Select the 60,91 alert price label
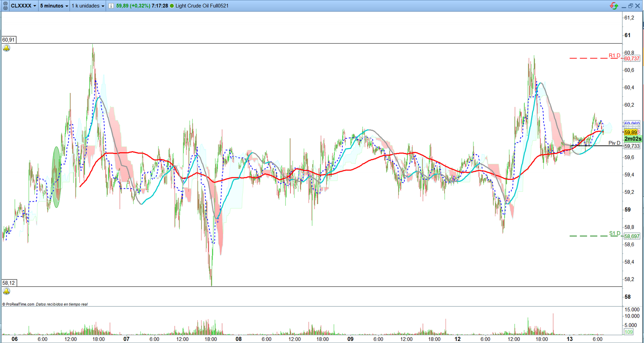644x343 pixels. (x=9, y=40)
